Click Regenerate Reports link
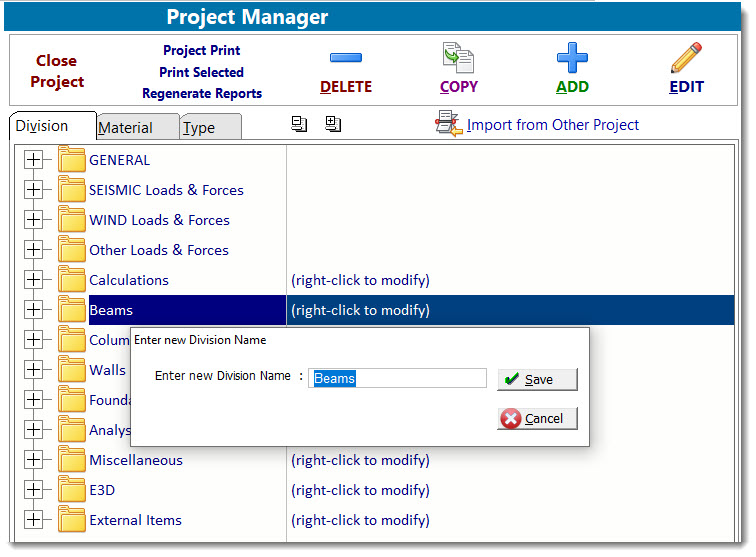Viewport: 756px width, 557px height. coord(202,94)
